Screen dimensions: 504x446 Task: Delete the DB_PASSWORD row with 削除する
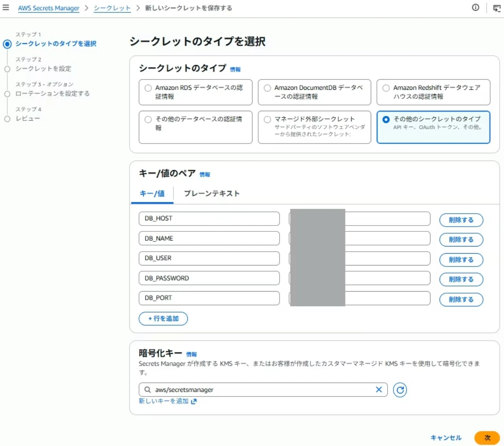pyautogui.click(x=461, y=279)
